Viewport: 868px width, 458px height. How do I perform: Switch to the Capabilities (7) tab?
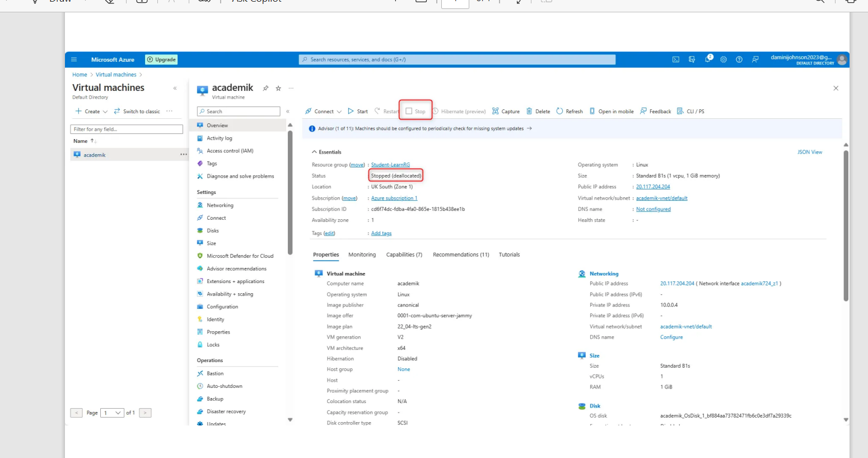404,255
